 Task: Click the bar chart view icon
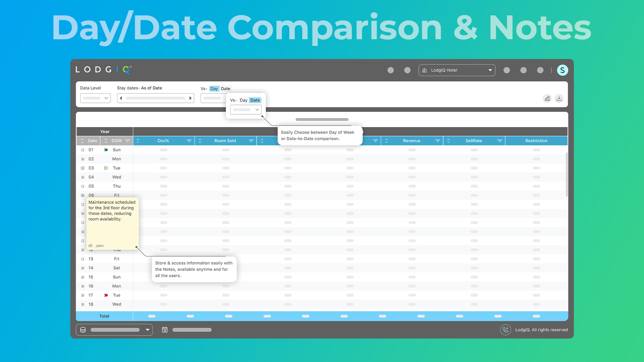547,99
